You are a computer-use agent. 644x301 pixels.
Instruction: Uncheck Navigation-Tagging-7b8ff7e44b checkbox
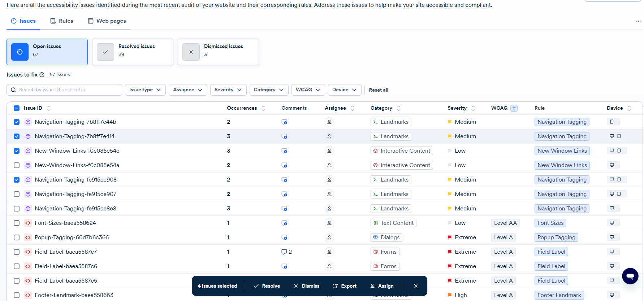pos(17,122)
